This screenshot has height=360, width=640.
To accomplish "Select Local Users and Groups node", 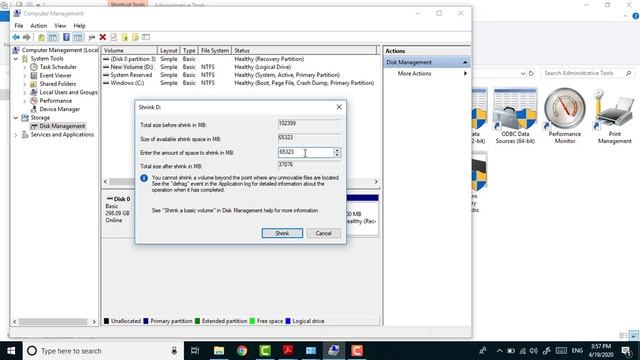I will click(68, 92).
